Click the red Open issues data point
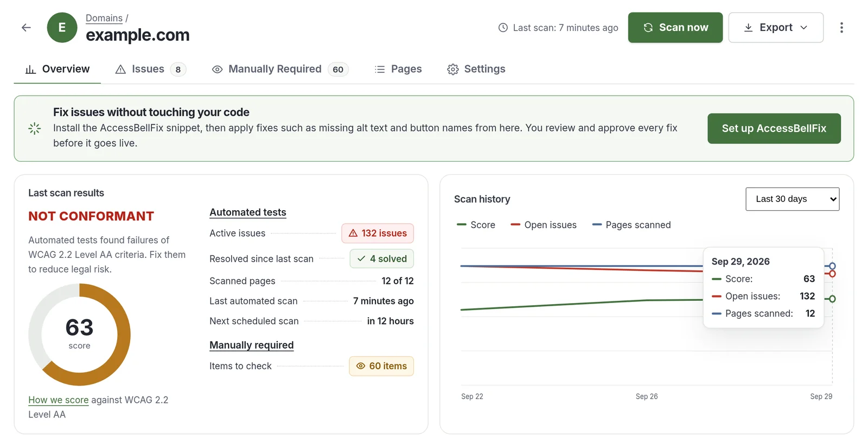 click(x=832, y=274)
